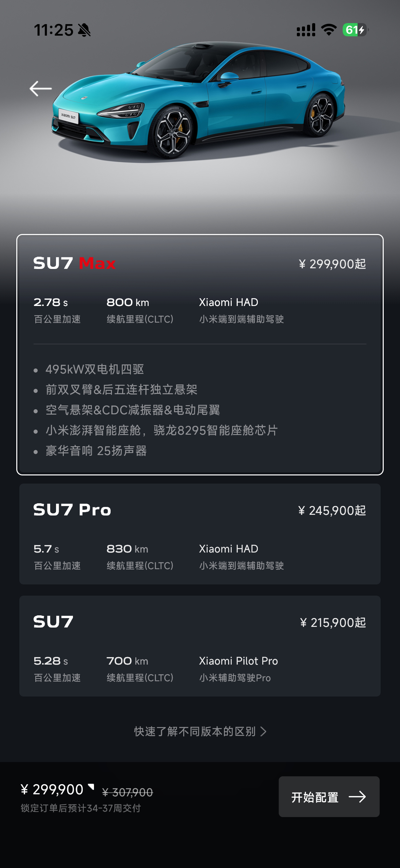Tap the 800 km range spec
400x868 pixels.
(128, 302)
